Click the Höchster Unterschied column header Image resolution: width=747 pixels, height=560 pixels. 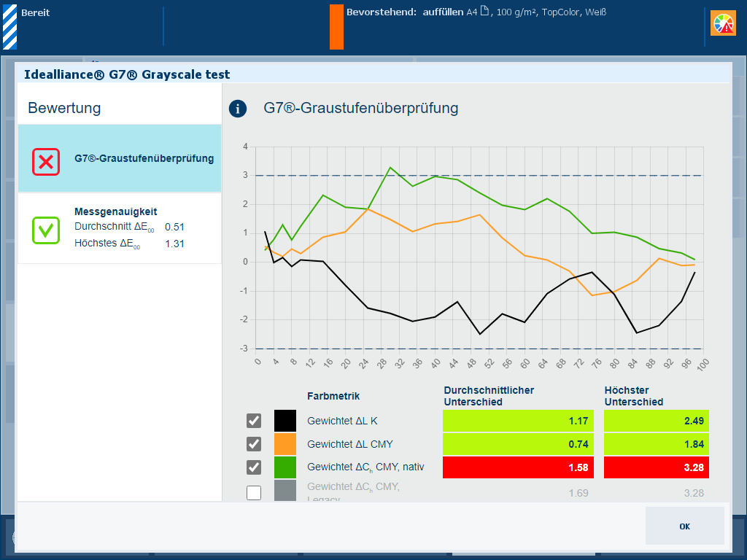point(634,396)
